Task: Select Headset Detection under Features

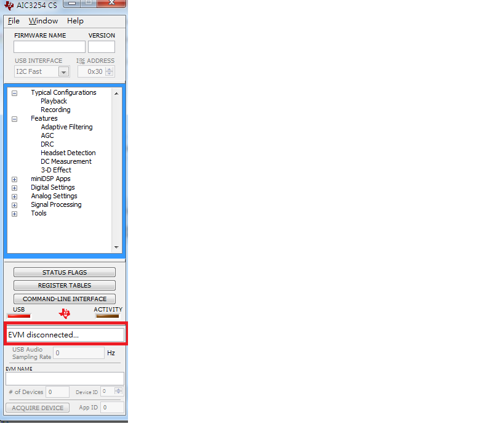Action: (68, 153)
